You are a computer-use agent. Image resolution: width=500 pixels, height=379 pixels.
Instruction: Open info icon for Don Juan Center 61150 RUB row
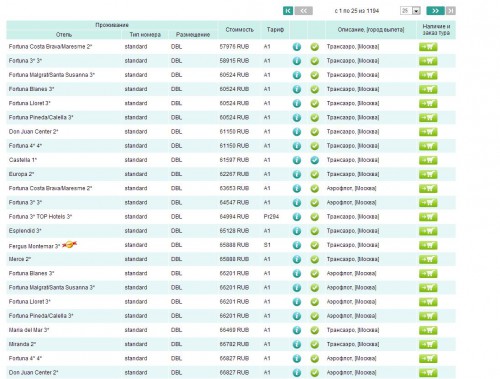click(x=297, y=132)
